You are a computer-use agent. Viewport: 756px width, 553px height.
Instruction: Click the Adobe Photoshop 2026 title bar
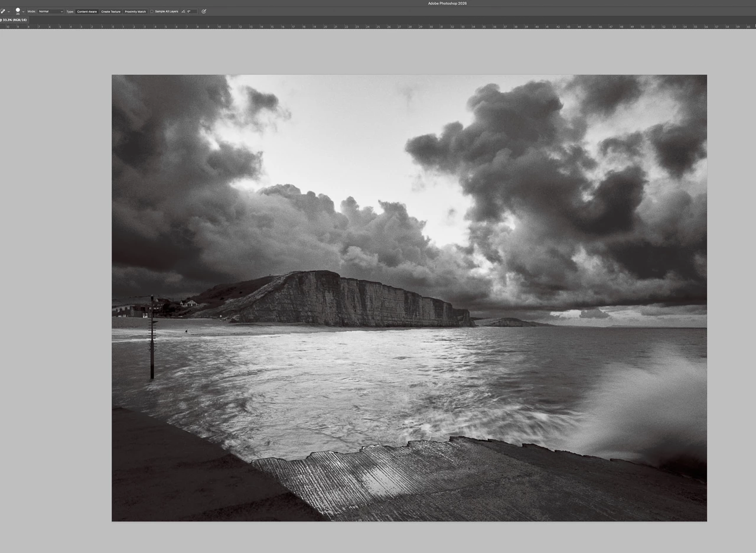447,3
